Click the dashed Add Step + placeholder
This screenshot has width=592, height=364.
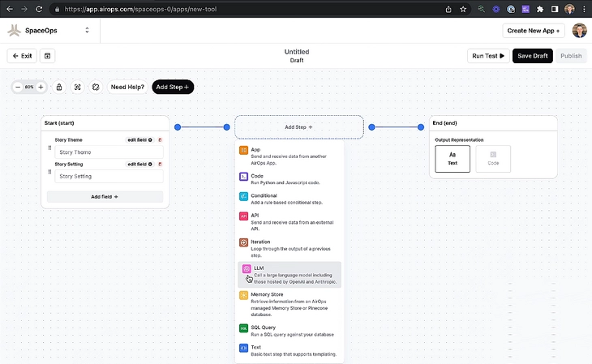[299, 127]
